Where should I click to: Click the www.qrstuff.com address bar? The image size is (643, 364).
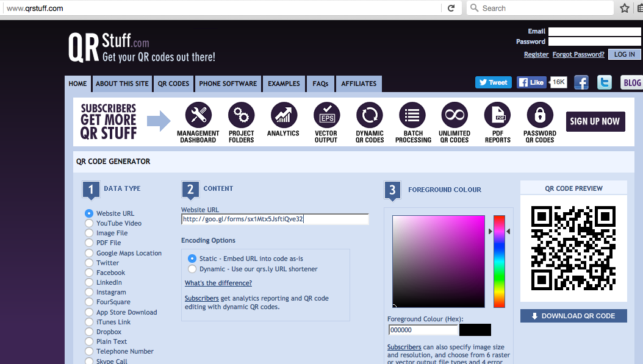point(221,8)
